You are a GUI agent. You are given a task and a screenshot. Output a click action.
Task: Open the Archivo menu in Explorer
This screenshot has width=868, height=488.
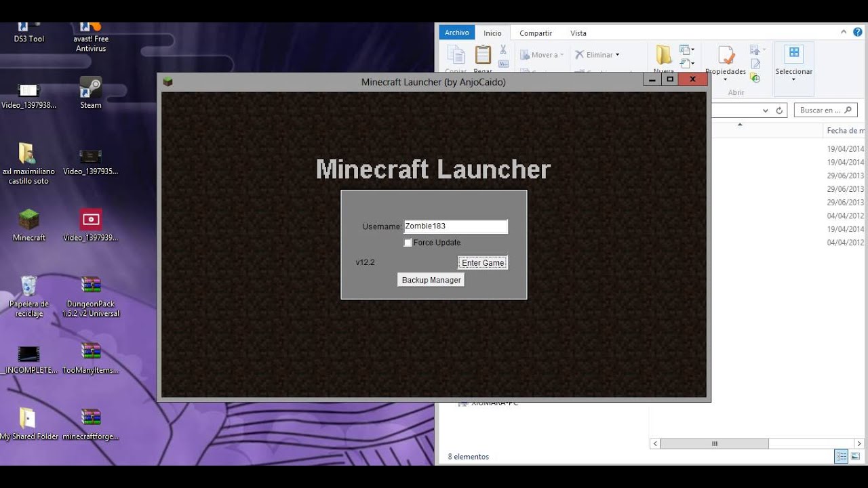(x=457, y=33)
